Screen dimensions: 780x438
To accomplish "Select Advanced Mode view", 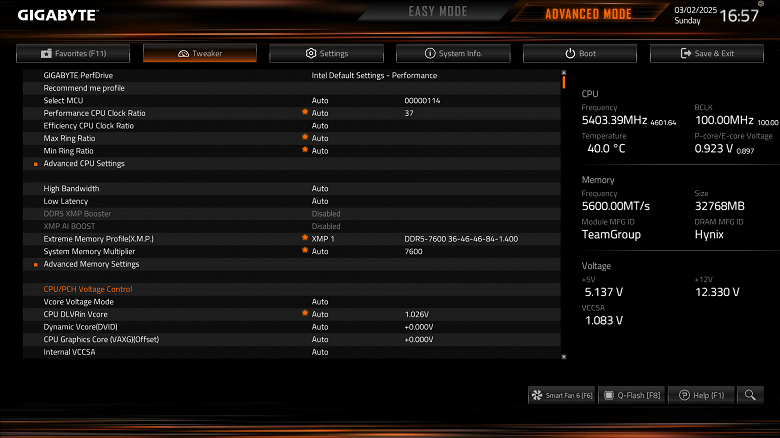I will pos(588,14).
